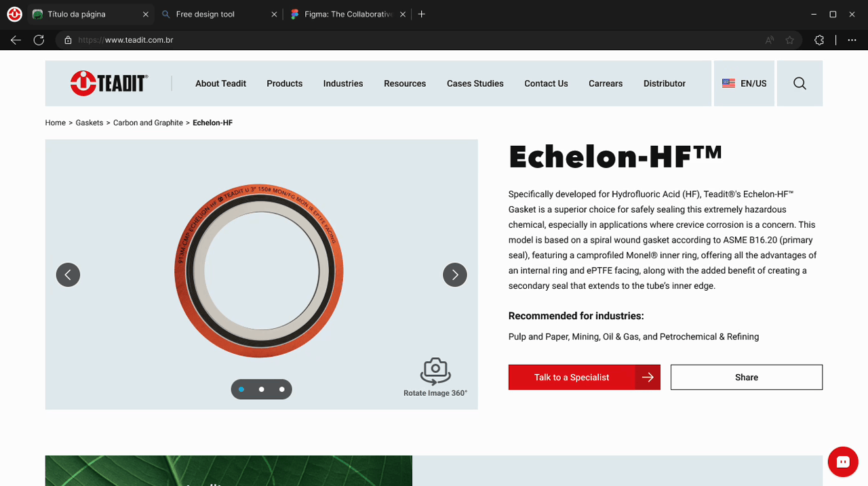This screenshot has width=868, height=486.
Task: Click the Gaskets breadcrumb link
Action: (90, 123)
